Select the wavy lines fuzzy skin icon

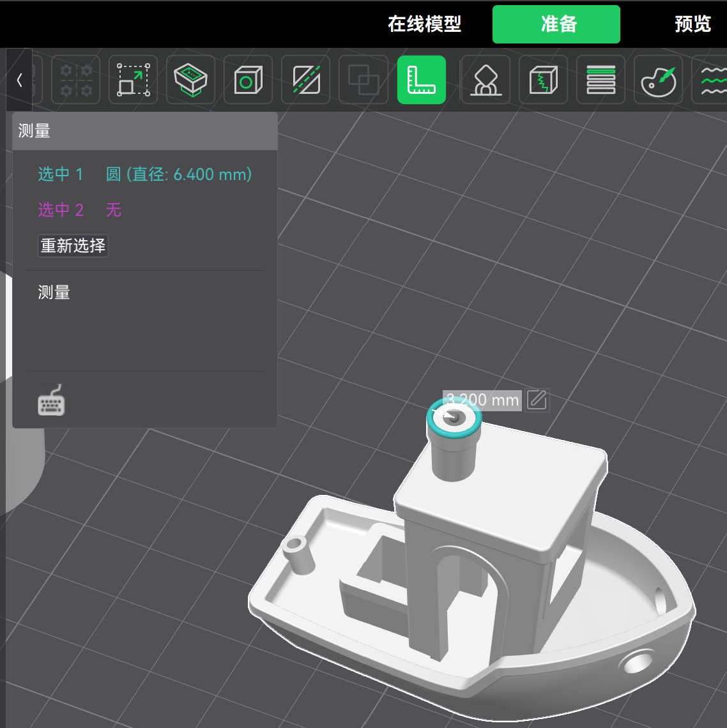click(711, 80)
